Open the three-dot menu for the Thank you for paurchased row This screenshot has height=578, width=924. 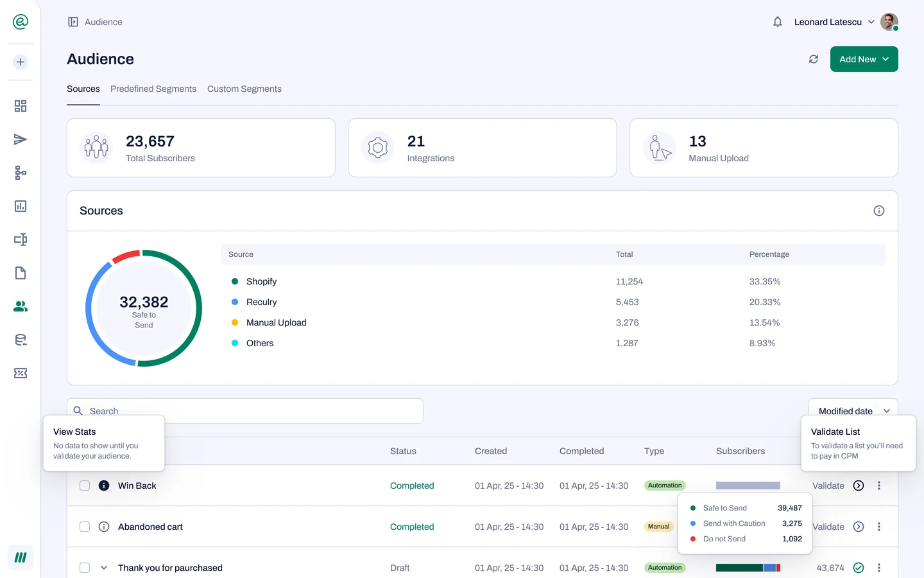(879, 568)
